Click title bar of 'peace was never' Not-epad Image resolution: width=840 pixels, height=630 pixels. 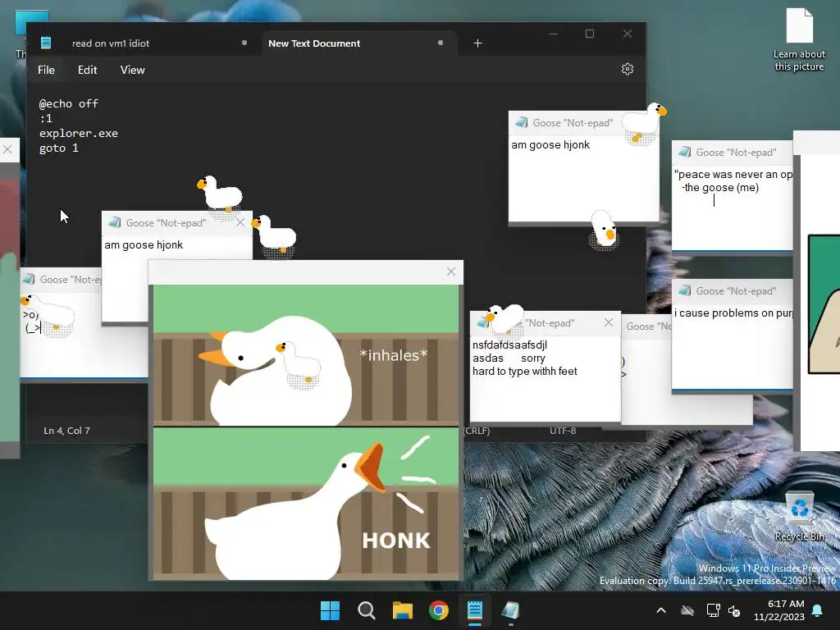click(x=733, y=152)
